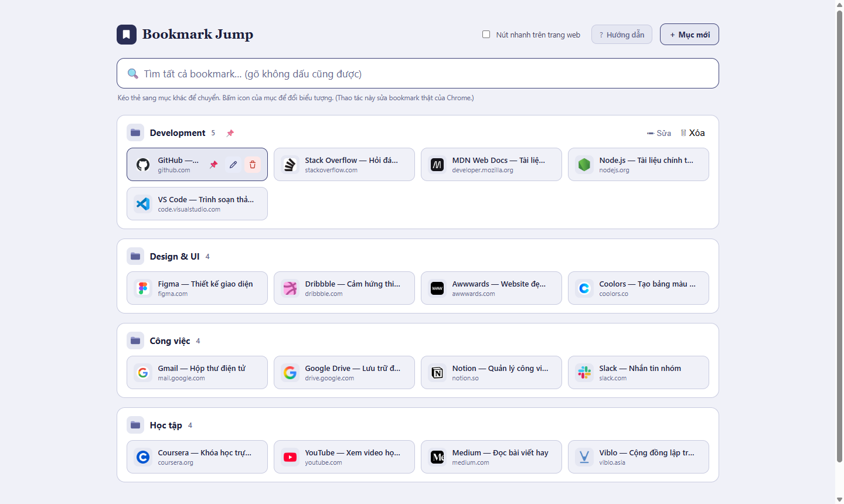
Task: Open the YouTube bookmark card
Action: (344, 457)
